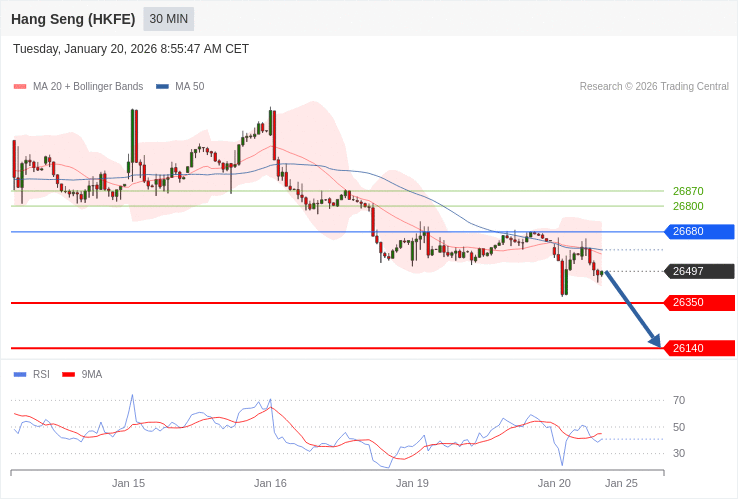
Task: Click the timestamp Tuesday, January 20, 2026
Action: (131, 49)
